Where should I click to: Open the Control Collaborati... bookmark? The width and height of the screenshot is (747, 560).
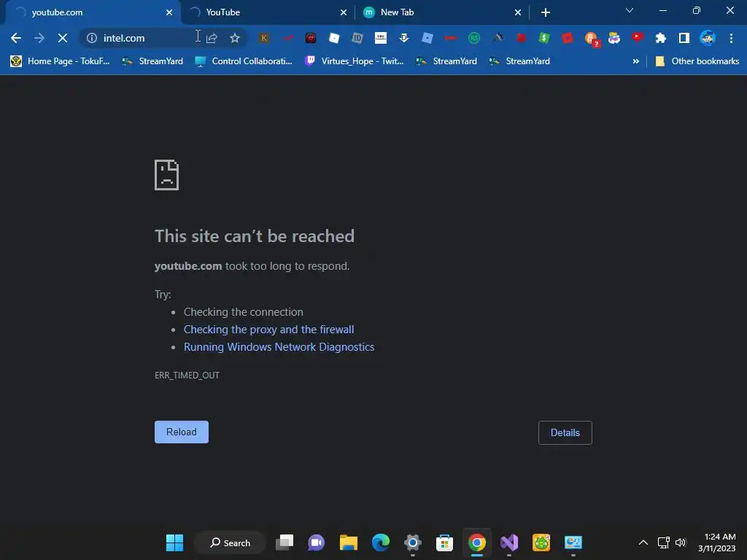coord(244,61)
